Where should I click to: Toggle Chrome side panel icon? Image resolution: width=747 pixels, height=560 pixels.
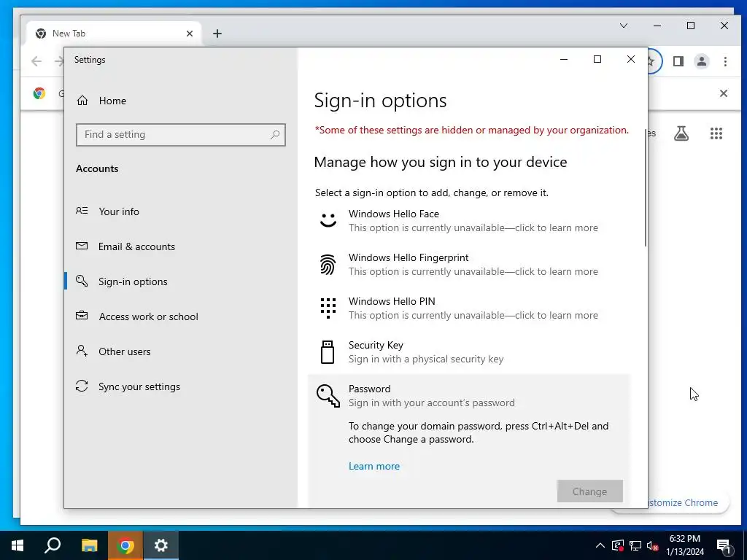[x=678, y=61]
